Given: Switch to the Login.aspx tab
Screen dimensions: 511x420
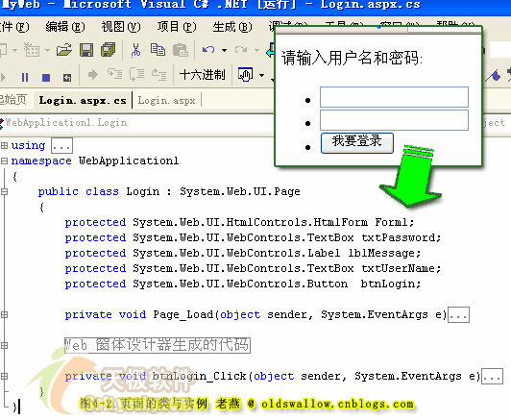Looking at the screenshot, I should 166,100.
